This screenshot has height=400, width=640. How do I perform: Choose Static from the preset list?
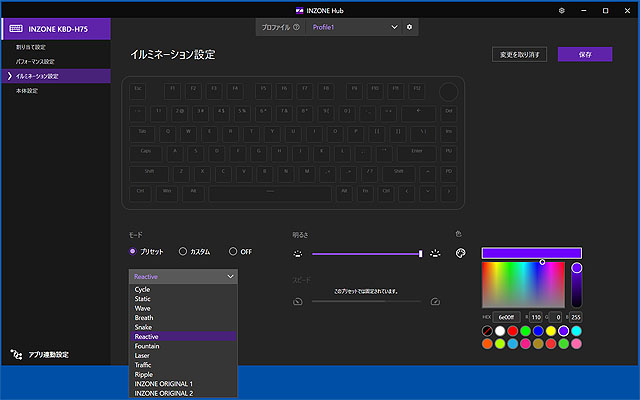pos(183,299)
